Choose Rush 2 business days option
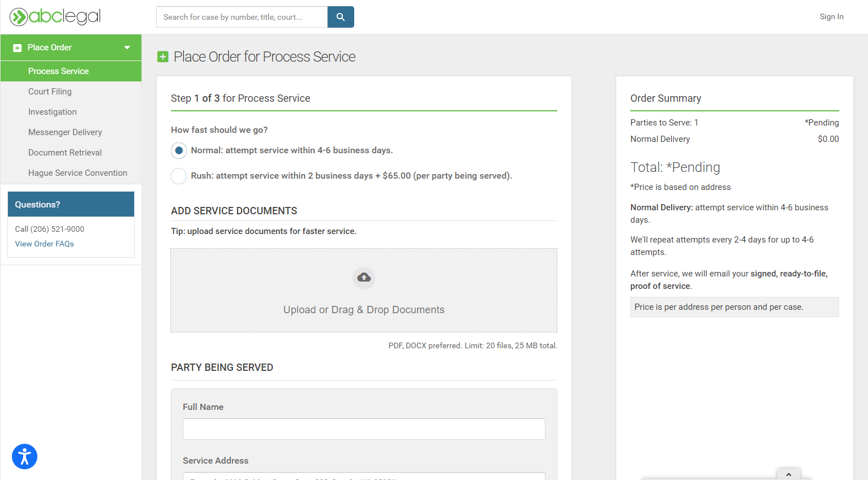Screen dimensions: 868x480 [179, 176]
